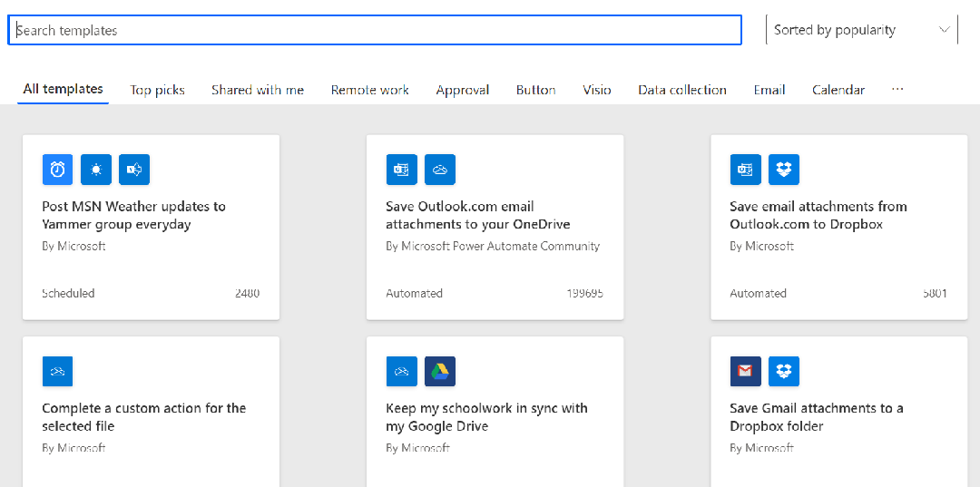Focus the Search templates input field
Viewport: 980px width, 487px height.
[x=375, y=30]
